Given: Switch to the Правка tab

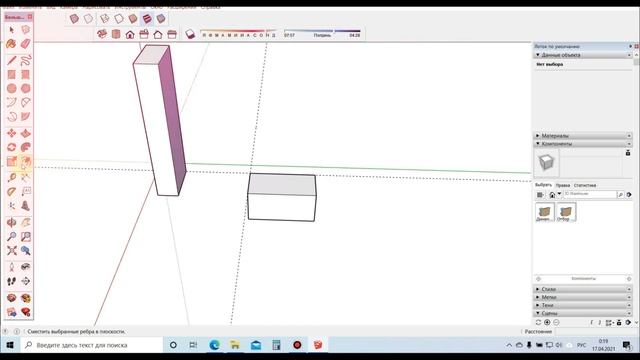Looking at the screenshot, I should pyautogui.click(x=562, y=185).
